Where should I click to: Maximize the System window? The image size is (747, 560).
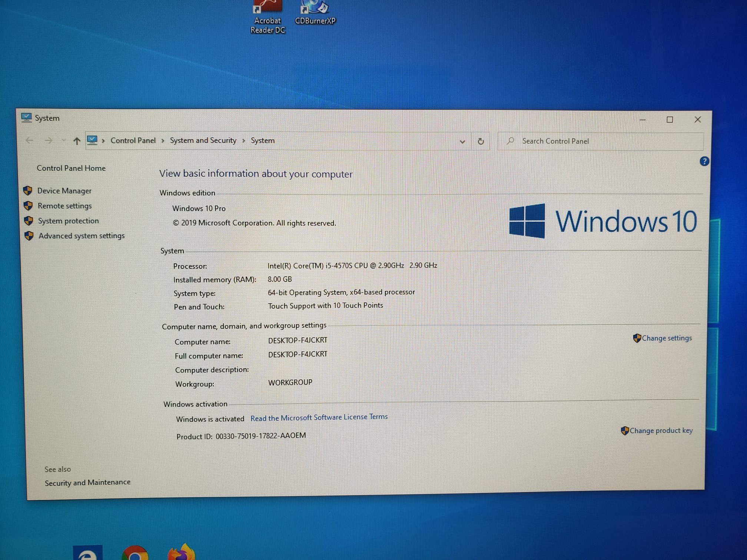[670, 120]
